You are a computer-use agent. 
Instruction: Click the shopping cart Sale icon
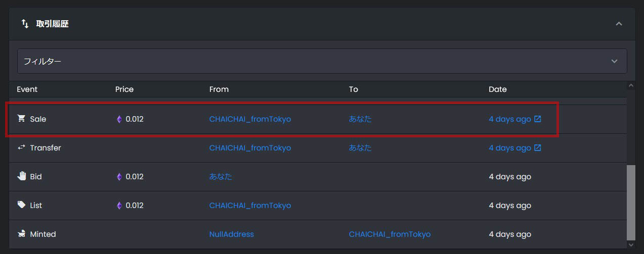point(21,119)
